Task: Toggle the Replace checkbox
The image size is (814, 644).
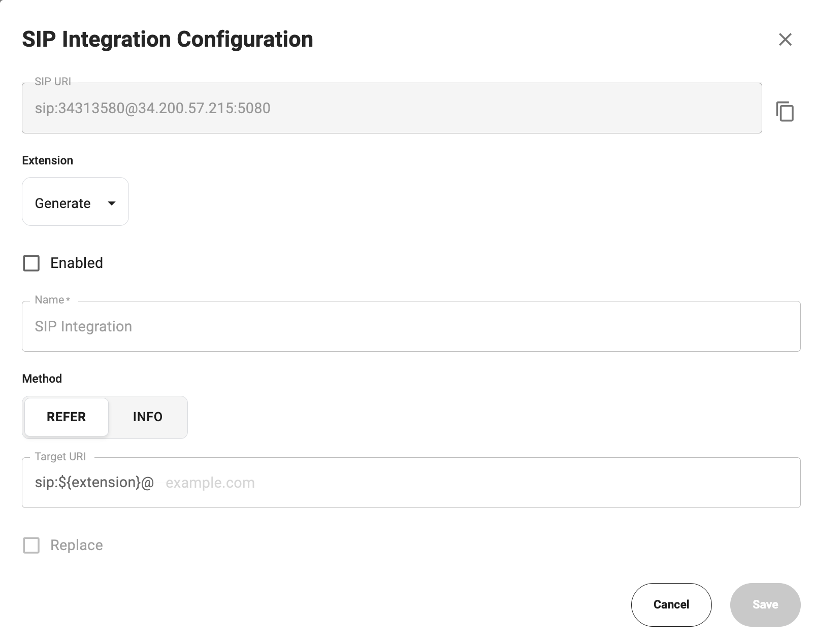Action: [x=31, y=546]
